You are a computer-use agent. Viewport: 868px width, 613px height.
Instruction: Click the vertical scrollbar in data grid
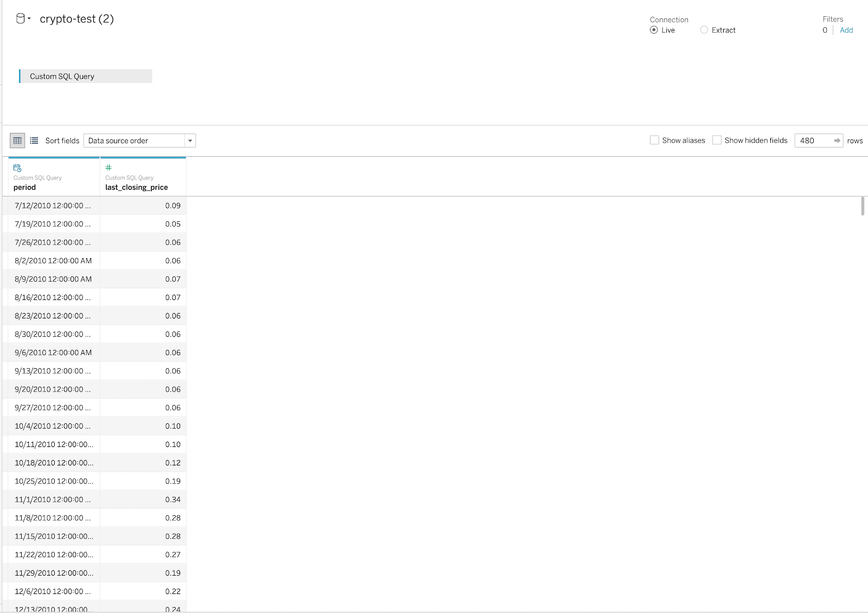coord(863,206)
